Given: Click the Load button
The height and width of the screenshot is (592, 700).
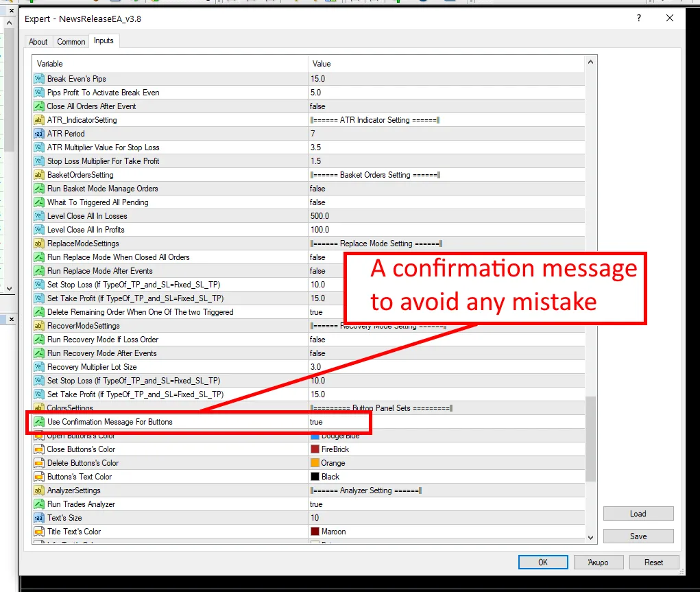Looking at the screenshot, I should click(638, 514).
